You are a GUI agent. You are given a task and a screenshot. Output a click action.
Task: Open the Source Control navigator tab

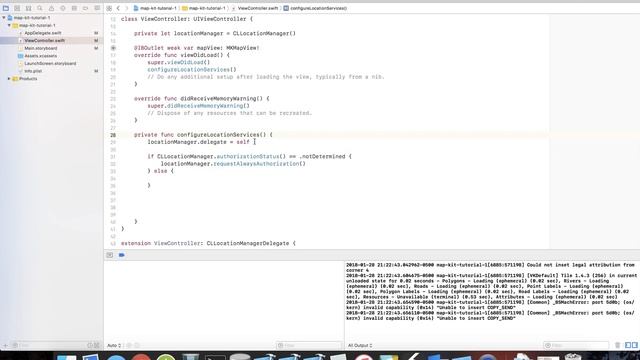click(17, 8)
